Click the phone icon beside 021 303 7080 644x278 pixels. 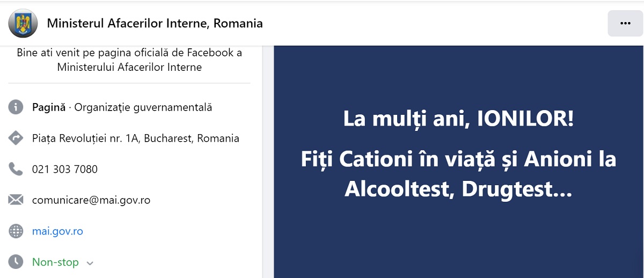pyautogui.click(x=16, y=170)
